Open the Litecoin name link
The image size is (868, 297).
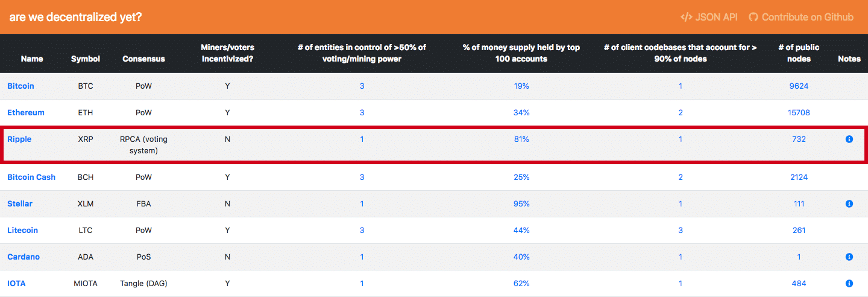pyautogui.click(x=22, y=230)
